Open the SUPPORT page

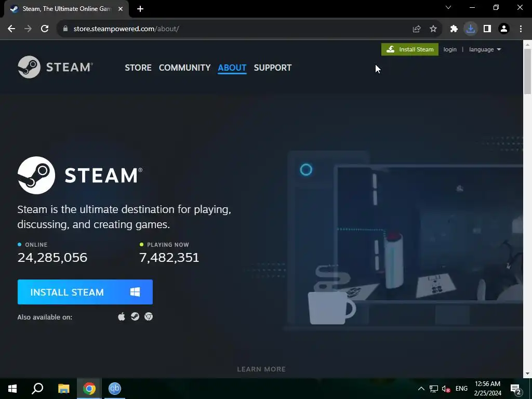pos(272,68)
